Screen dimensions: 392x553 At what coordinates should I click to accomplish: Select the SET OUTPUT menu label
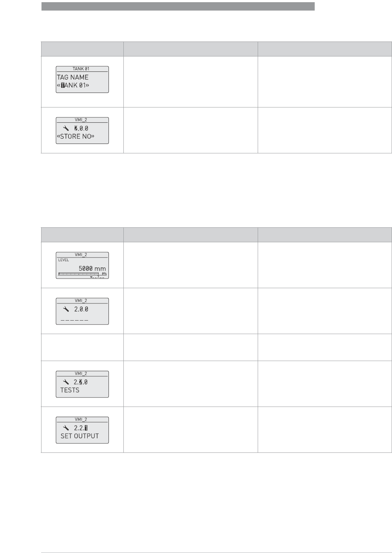(80, 436)
